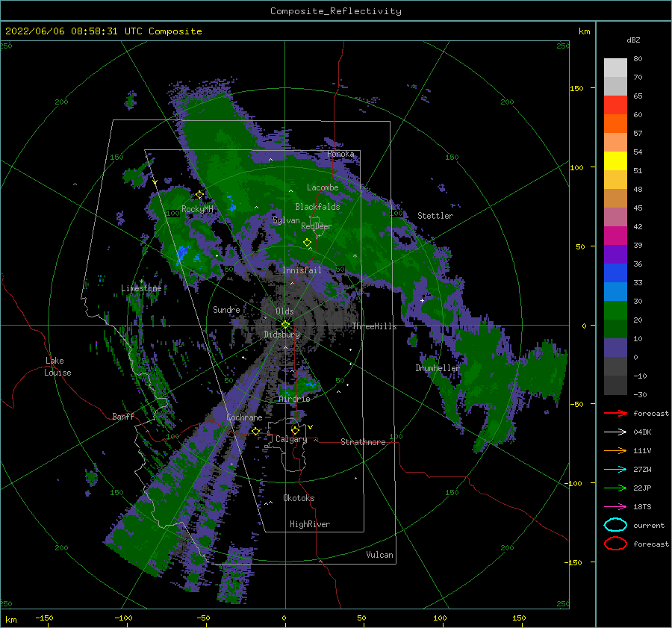Click the HighRiver city label
Viewport: 672px width, 628px height.
(309, 524)
